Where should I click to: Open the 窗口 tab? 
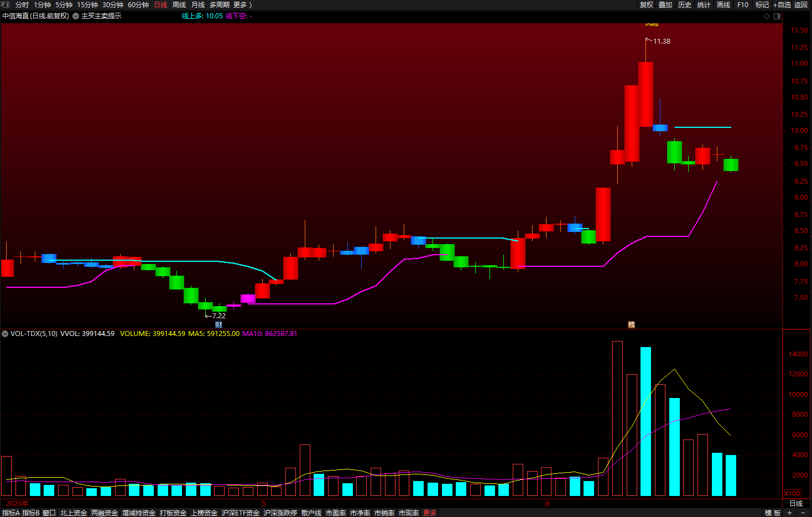pyautogui.click(x=49, y=513)
